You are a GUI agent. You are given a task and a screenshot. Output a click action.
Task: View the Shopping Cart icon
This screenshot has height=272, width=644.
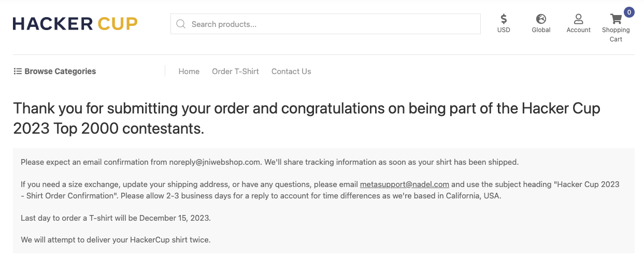click(x=616, y=19)
